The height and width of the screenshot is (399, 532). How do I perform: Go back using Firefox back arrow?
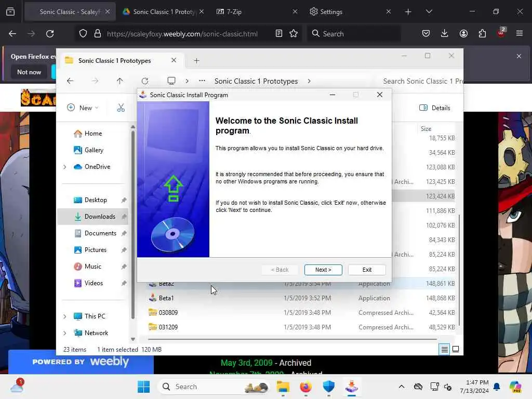pyautogui.click(x=12, y=34)
